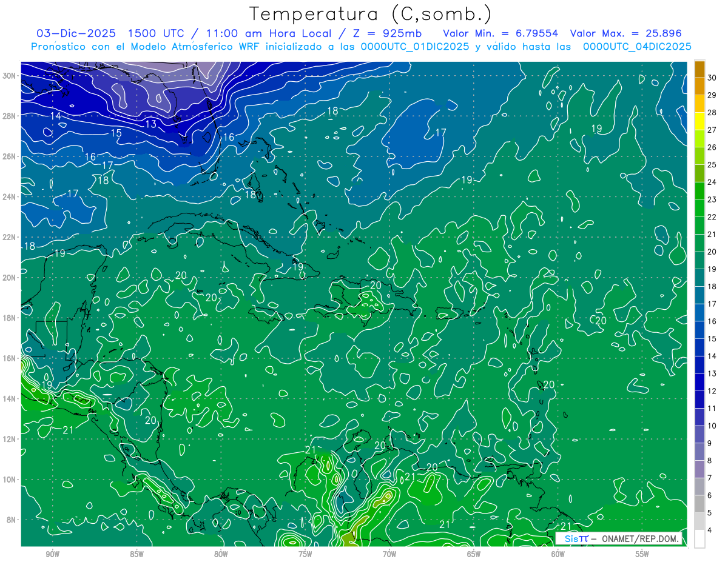Click the '85W' longitude label

[x=136, y=554]
